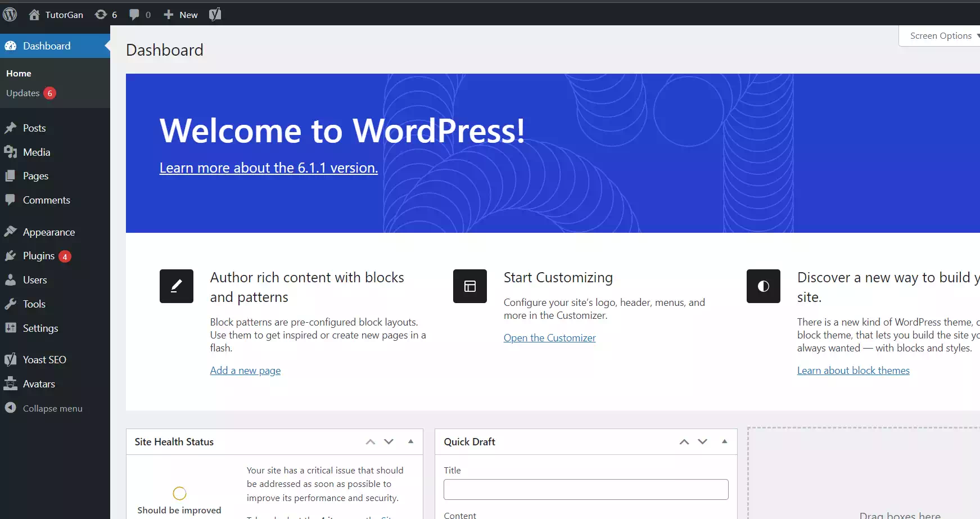Screen dimensions: 980x519
Task: Click the Media library icon
Action: (10, 152)
